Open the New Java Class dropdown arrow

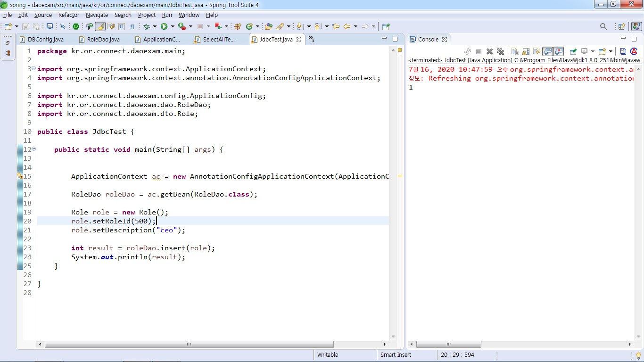(257, 26)
